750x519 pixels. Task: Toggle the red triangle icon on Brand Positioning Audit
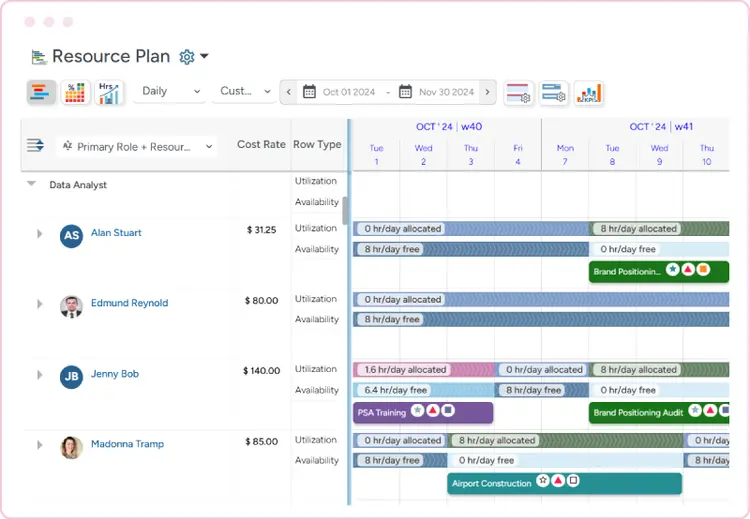point(710,410)
